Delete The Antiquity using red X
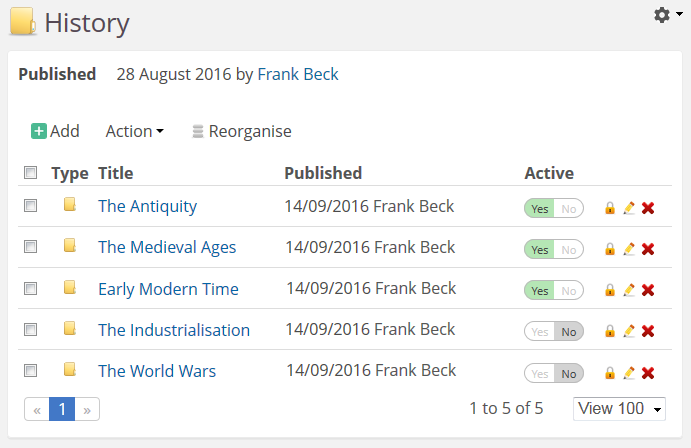Image resolution: width=691 pixels, height=448 pixels. pos(648,208)
